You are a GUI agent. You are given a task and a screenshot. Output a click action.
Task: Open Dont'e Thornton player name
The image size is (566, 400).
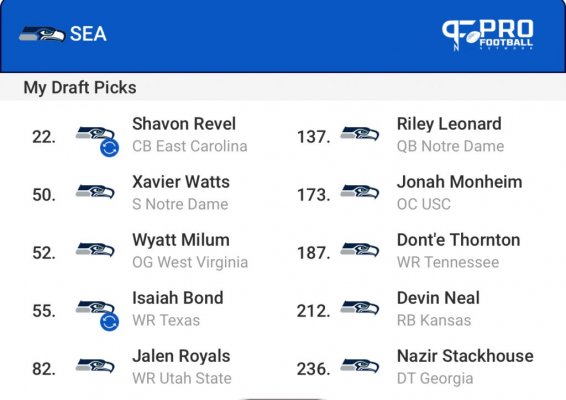(x=458, y=240)
